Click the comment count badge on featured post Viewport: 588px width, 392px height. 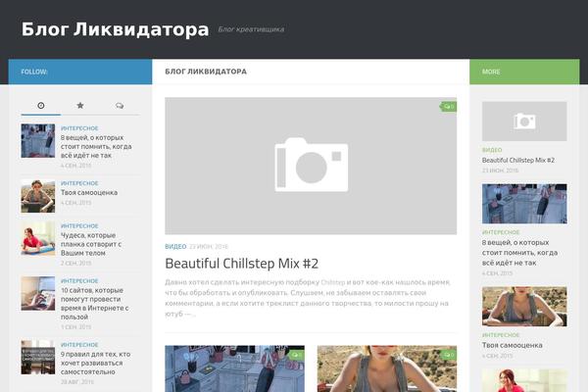point(449,107)
